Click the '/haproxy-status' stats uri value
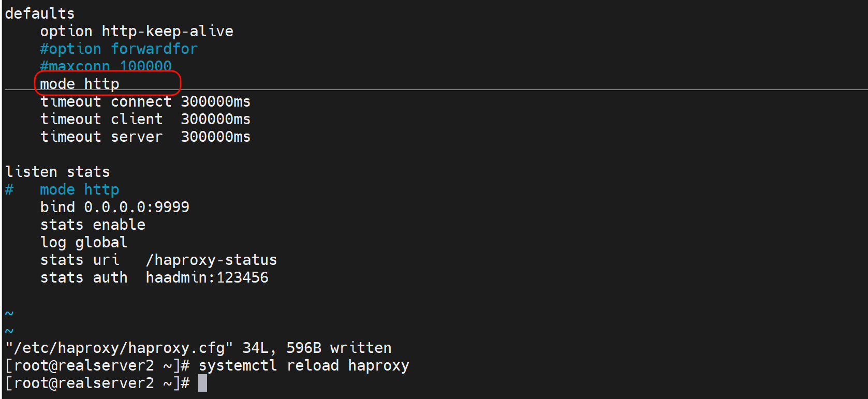868x399 pixels. [x=211, y=260]
